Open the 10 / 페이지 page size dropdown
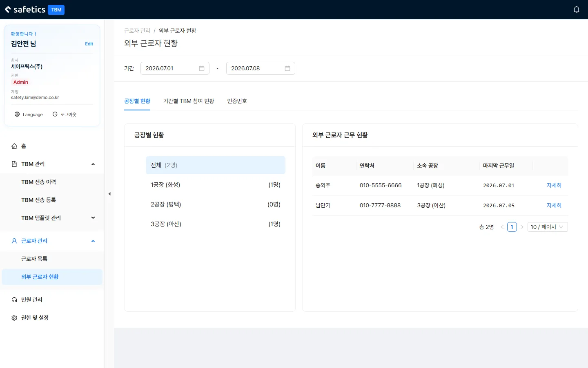The height and width of the screenshot is (368, 588). (x=548, y=227)
